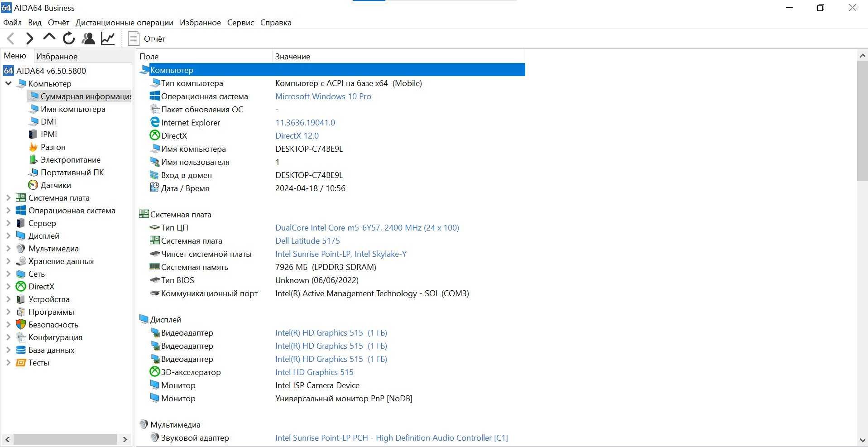868x447 pixels.
Task: Open Microsoft Windows 10 Pro link
Action: [x=323, y=96]
